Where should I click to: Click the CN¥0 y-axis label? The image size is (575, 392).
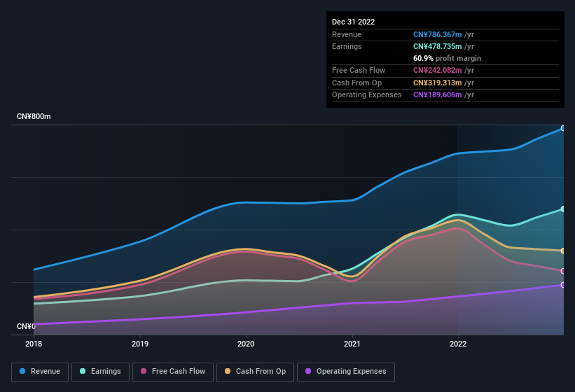26,326
